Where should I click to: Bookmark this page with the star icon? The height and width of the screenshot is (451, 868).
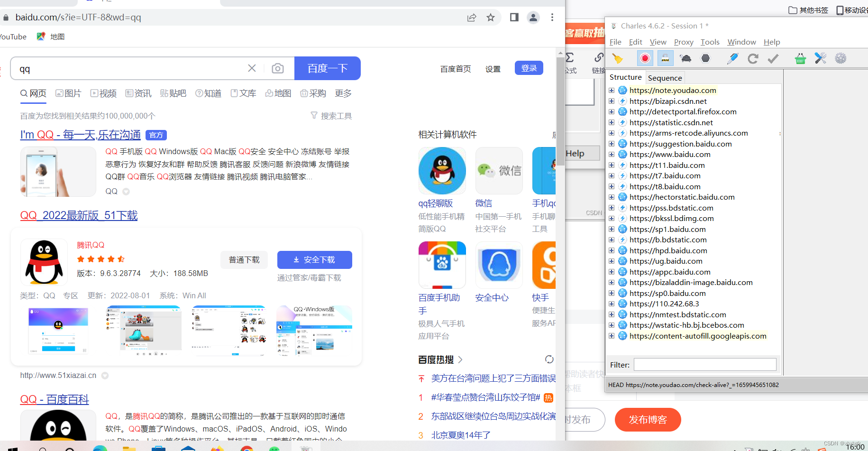pyautogui.click(x=491, y=18)
